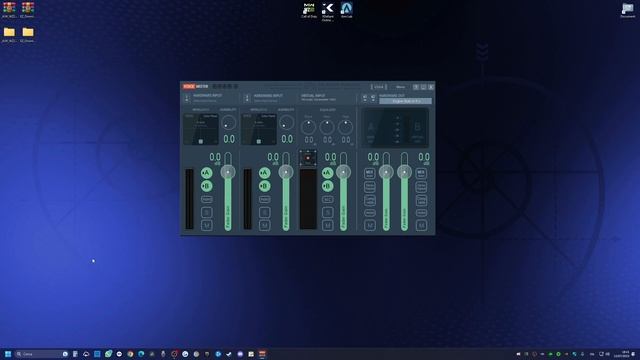Click the High equalizer knob
Viewport: 640px width, 360px height.
345,127
